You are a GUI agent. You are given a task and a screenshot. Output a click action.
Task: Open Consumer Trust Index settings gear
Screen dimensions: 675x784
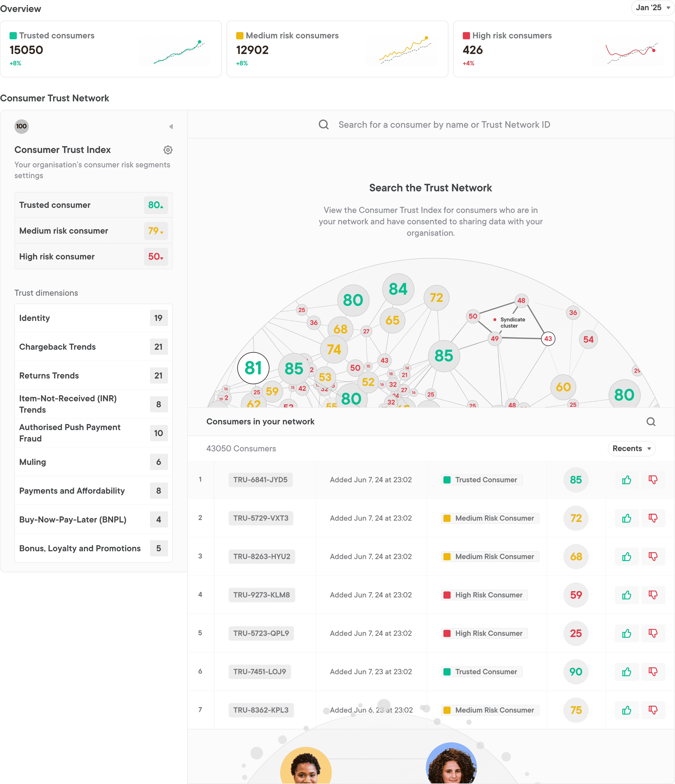pyautogui.click(x=168, y=150)
